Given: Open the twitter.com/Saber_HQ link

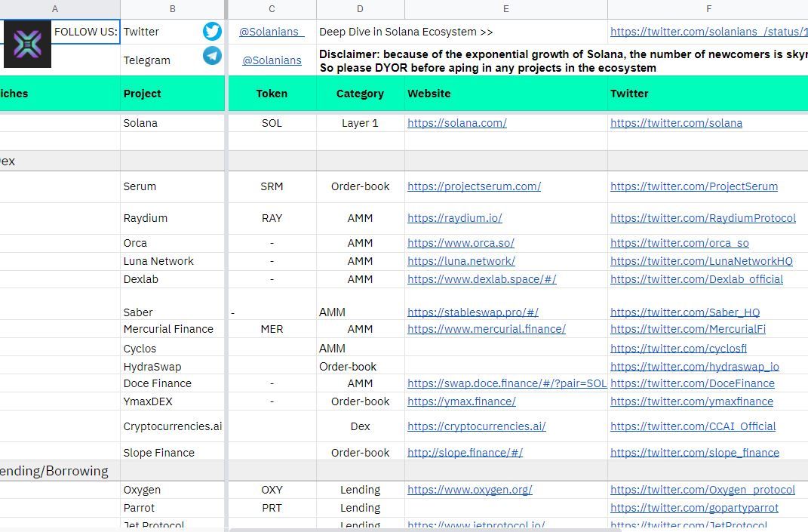Looking at the screenshot, I should click(x=684, y=312).
